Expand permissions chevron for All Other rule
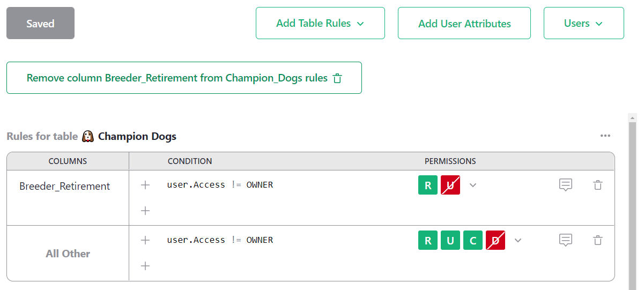644x290 pixels. pos(518,241)
